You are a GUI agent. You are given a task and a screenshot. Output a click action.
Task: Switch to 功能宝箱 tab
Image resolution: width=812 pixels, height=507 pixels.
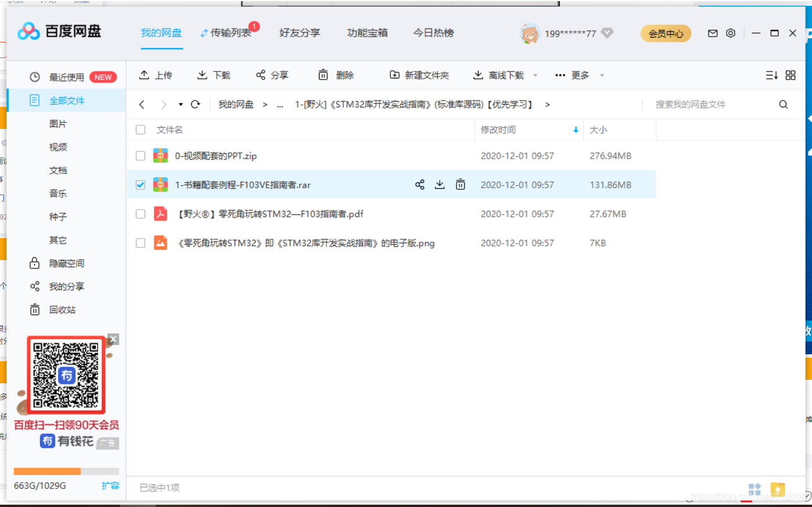367,33
